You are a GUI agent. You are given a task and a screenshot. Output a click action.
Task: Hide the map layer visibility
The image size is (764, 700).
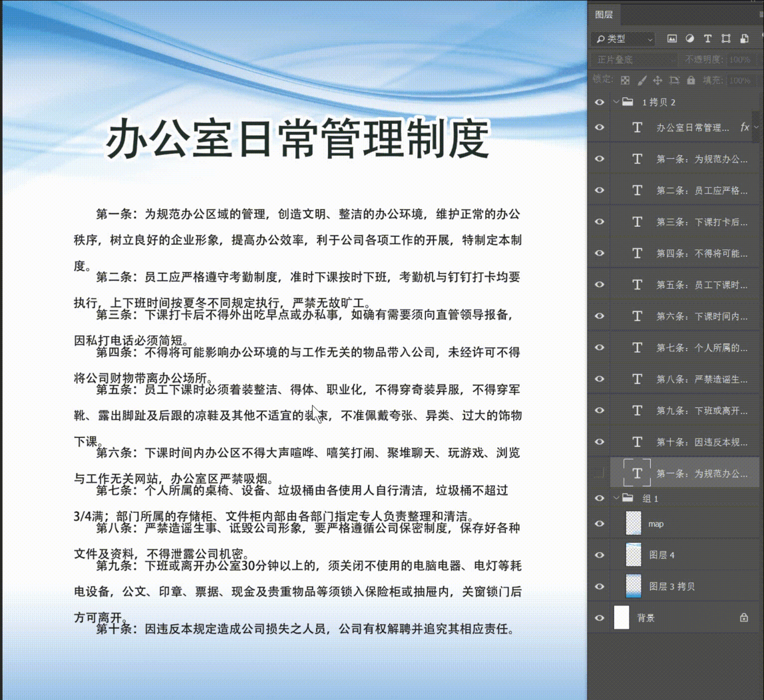[x=599, y=524]
